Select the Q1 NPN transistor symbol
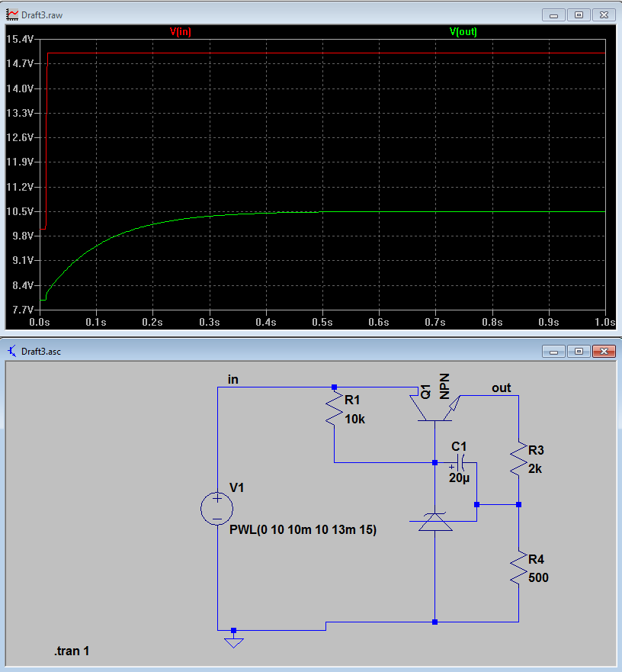 [x=434, y=407]
